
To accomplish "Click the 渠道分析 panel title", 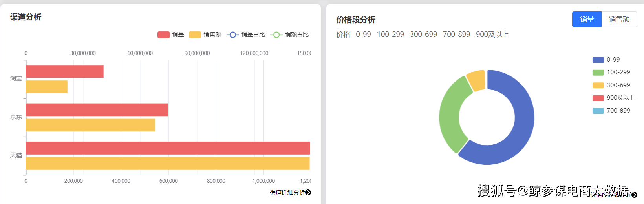I will 26,17.
